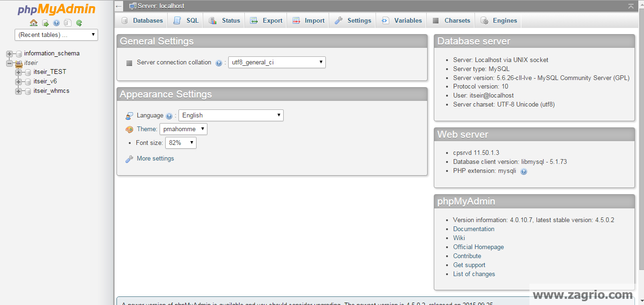This screenshot has height=305, width=644.
Task: Open the Recent tables dropdown
Action: click(56, 35)
